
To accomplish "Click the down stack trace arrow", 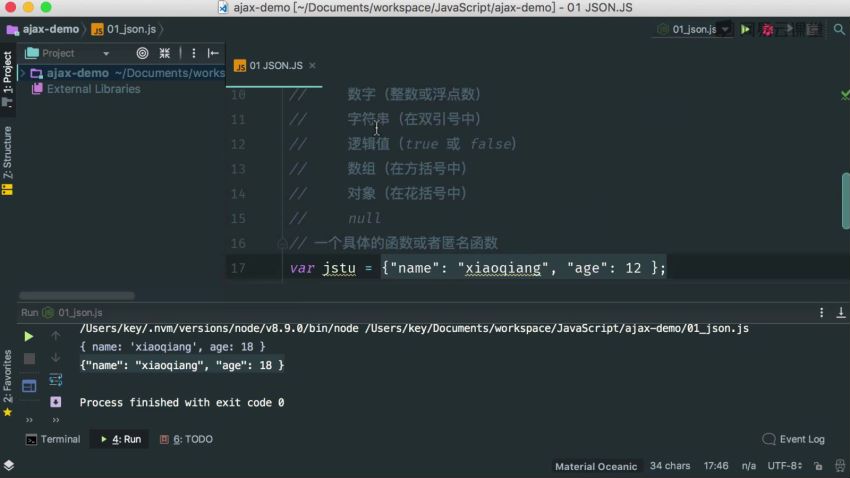I will click(x=55, y=358).
